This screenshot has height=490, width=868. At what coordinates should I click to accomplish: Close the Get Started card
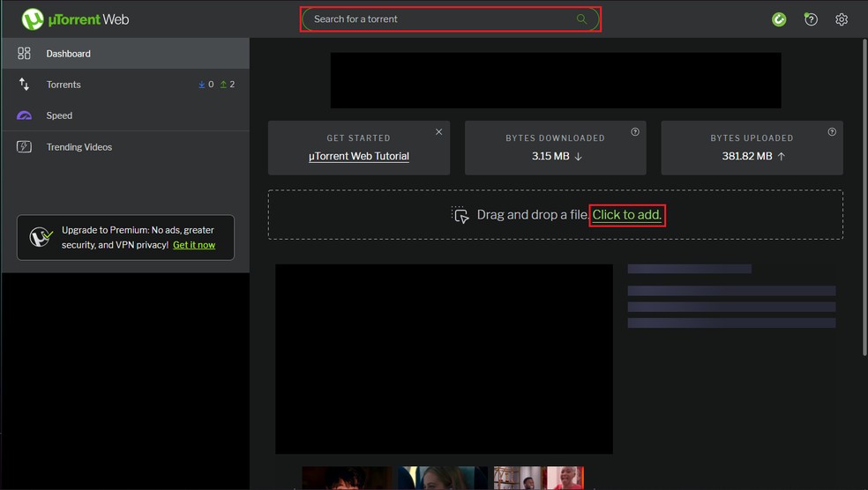click(x=438, y=131)
